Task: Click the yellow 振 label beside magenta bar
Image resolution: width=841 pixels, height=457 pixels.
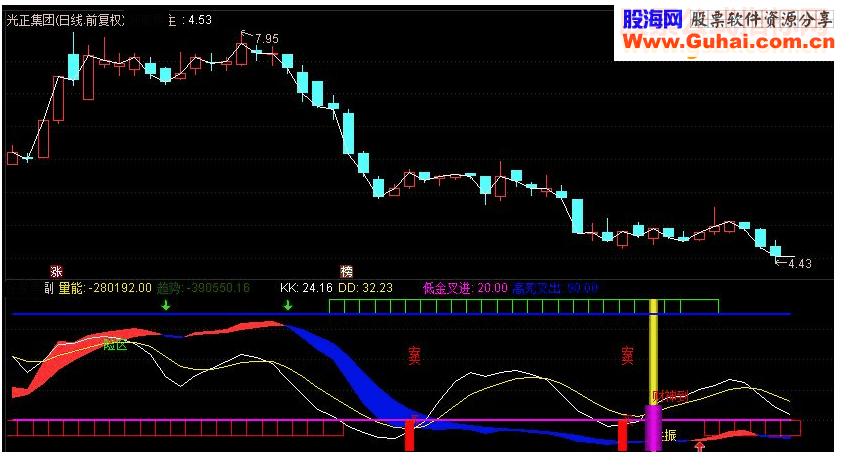Action: pos(669,435)
